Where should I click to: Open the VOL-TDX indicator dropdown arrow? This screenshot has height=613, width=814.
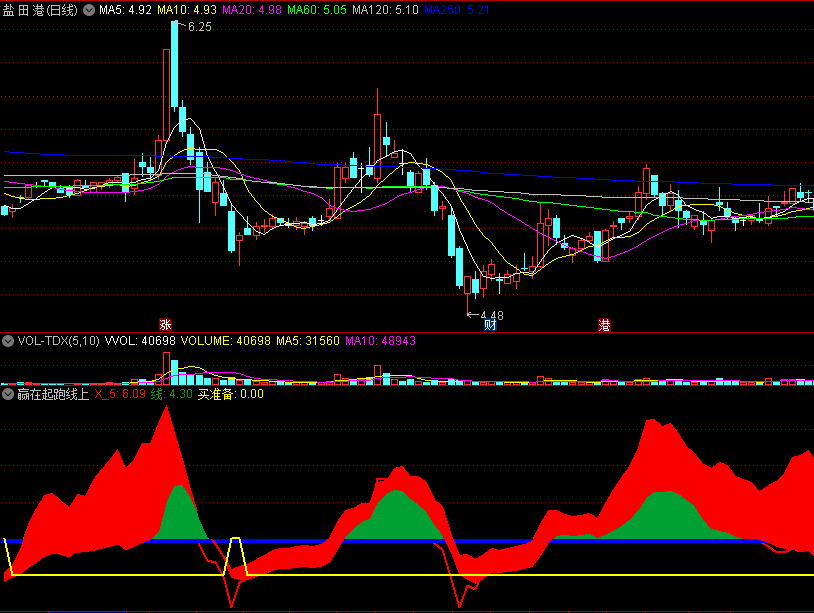pyautogui.click(x=8, y=341)
